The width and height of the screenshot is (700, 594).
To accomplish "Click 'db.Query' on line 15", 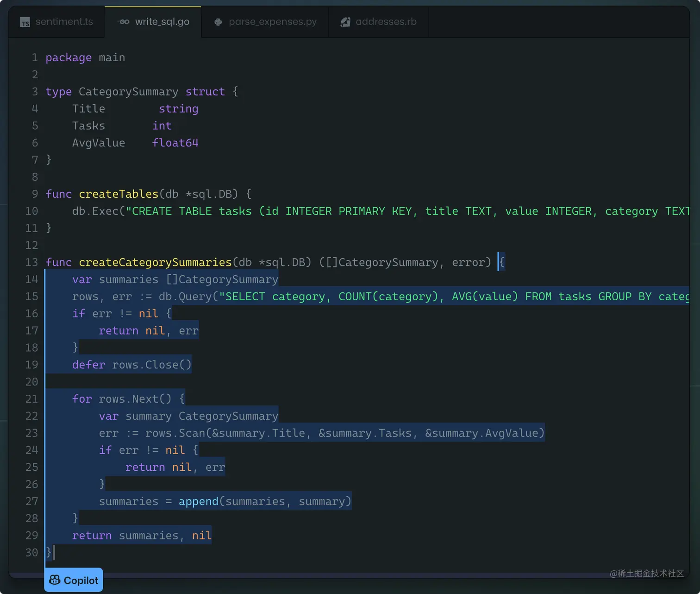I will [185, 297].
